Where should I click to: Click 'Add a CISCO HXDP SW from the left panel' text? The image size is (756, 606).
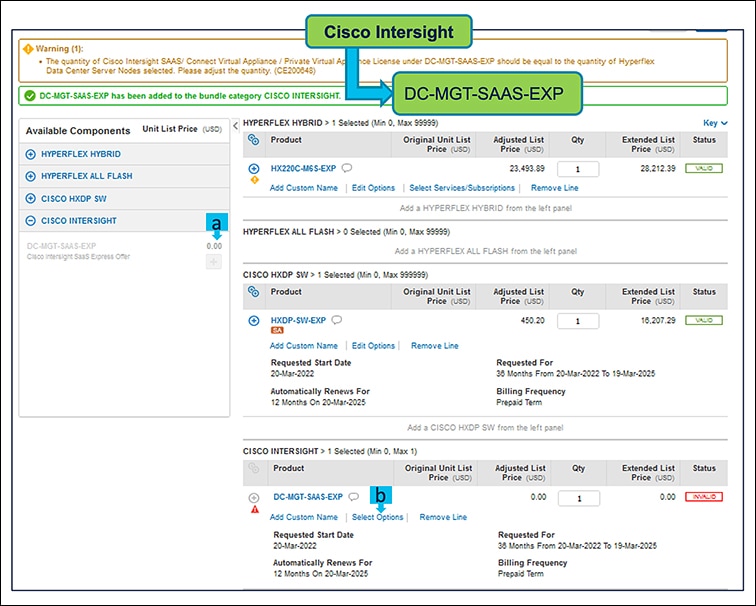[x=485, y=428]
